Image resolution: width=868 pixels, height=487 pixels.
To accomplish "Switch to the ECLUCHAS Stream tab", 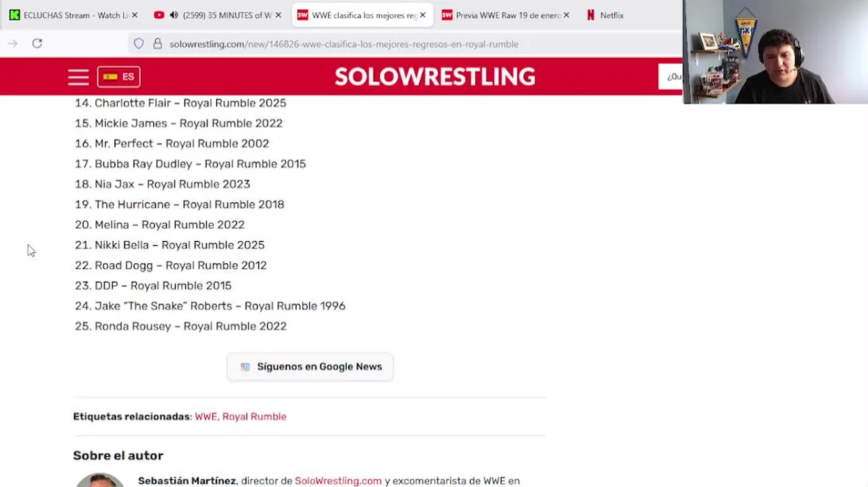I will point(74,15).
